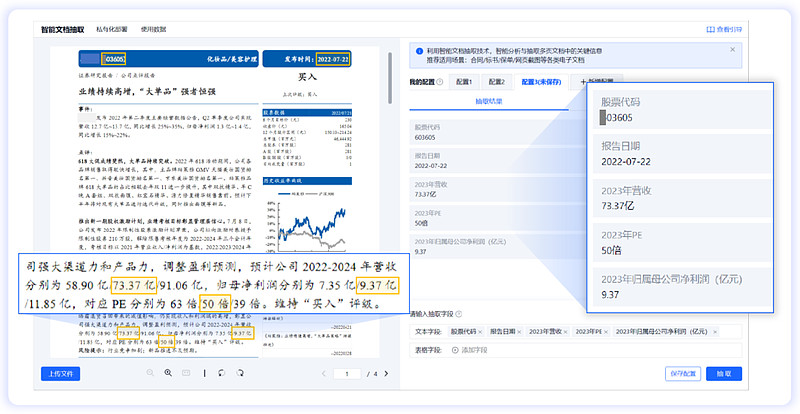The width and height of the screenshot is (800, 414).
Task: Click highlighted 2022-07-22 date in document header
Action: tap(333, 59)
